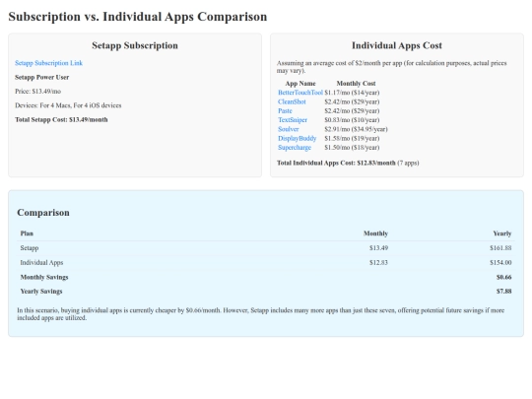
Task: Click the '$12.83' monthly cell in Comparison
Action: 378,263
